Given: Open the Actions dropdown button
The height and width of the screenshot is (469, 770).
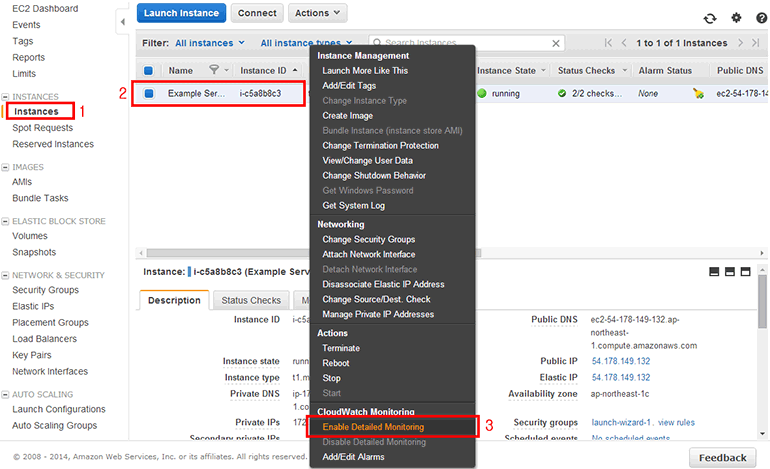Looking at the screenshot, I should [x=317, y=13].
